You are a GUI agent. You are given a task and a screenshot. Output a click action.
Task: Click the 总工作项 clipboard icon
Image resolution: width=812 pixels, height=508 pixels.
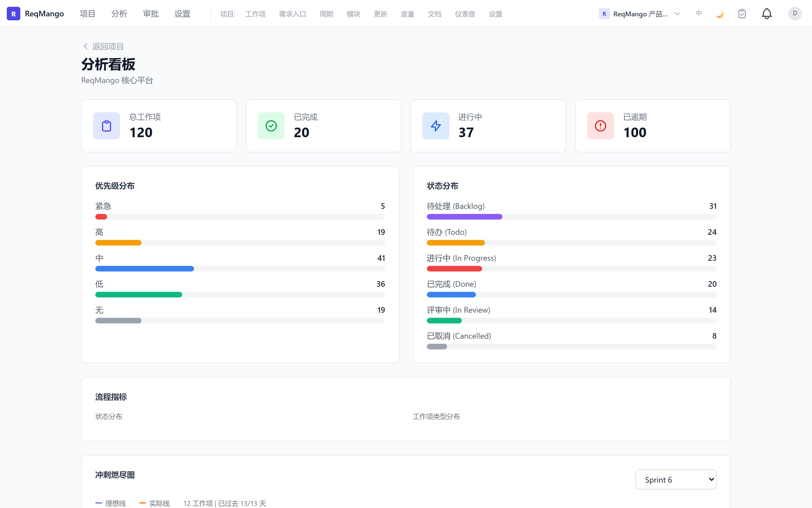106,126
